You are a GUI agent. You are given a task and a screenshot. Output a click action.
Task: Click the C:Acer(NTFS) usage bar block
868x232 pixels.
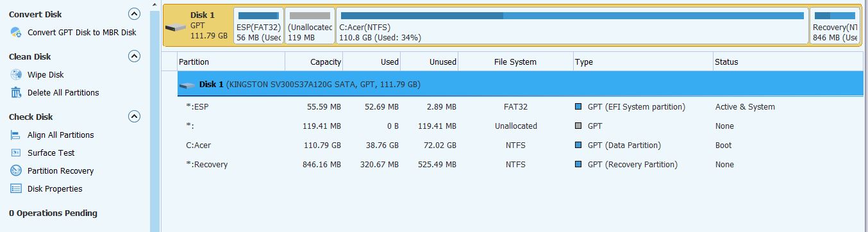[x=572, y=26]
